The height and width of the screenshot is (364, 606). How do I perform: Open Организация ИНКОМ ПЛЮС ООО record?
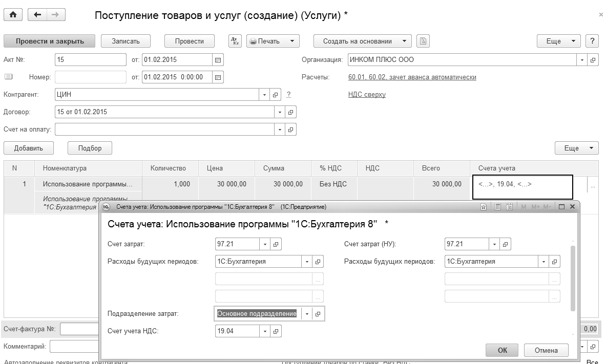click(x=593, y=60)
